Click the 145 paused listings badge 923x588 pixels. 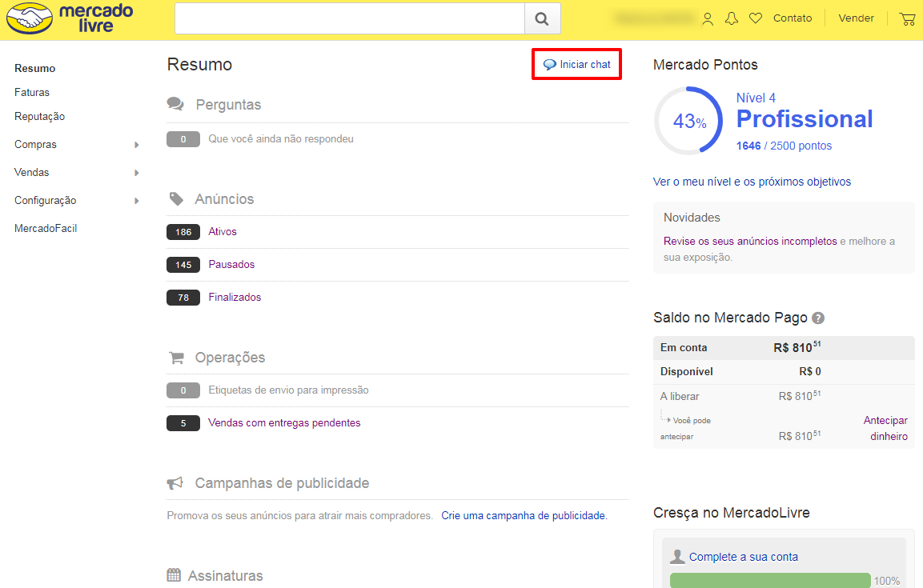pyautogui.click(x=183, y=265)
